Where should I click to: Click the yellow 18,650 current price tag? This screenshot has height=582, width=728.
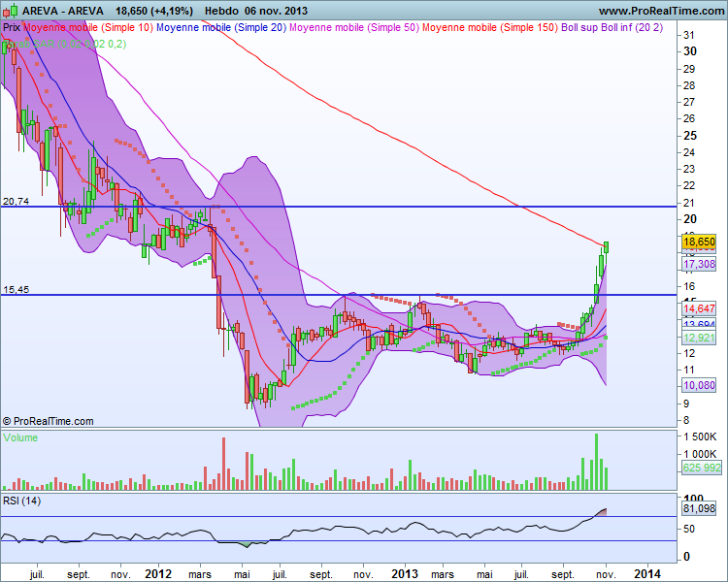tap(699, 242)
